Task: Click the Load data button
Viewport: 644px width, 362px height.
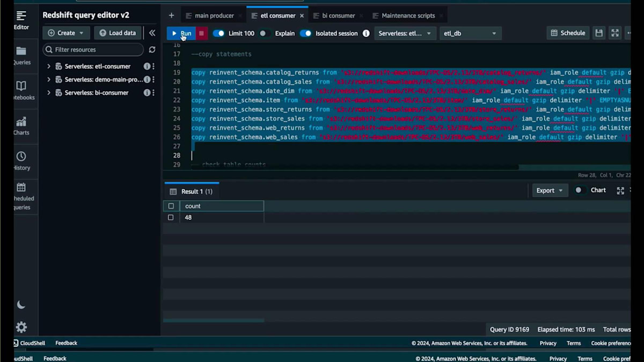Action: pyautogui.click(x=118, y=33)
